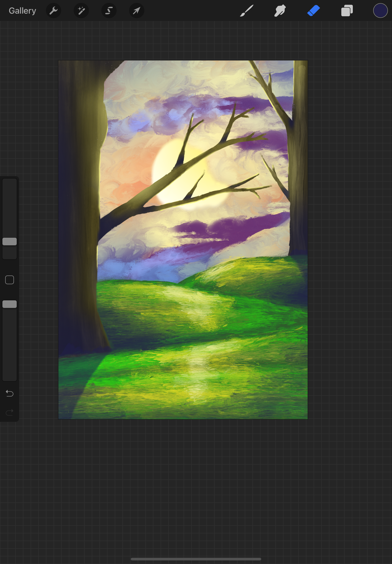
Task: Select the Eraser tool
Action: 314,11
